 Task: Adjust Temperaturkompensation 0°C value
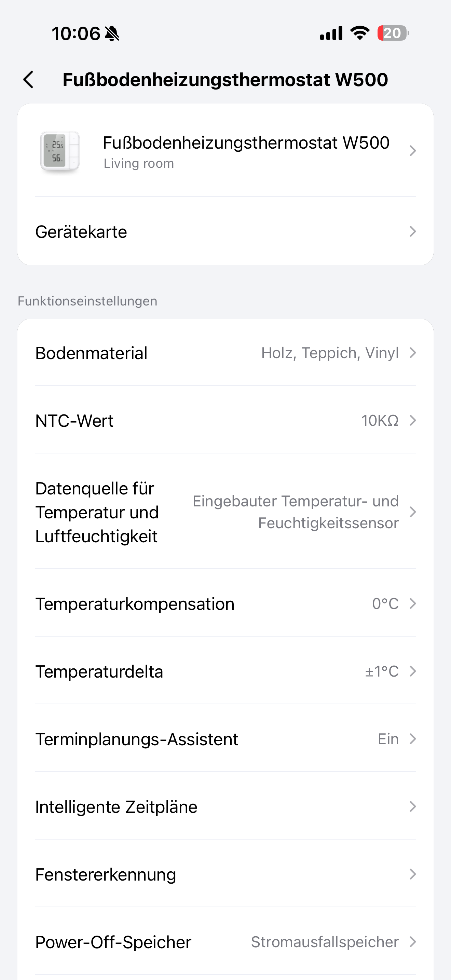[x=225, y=604]
